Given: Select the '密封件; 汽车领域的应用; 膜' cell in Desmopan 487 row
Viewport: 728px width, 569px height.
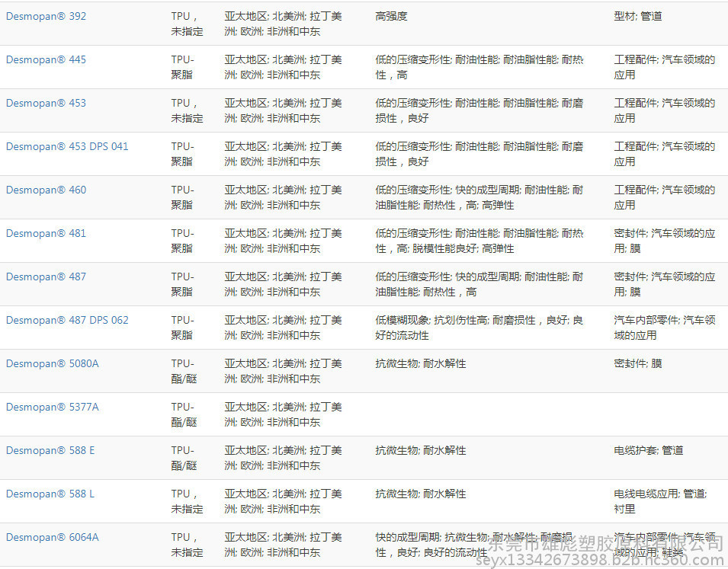Looking at the screenshot, I should click(x=665, y=284).
